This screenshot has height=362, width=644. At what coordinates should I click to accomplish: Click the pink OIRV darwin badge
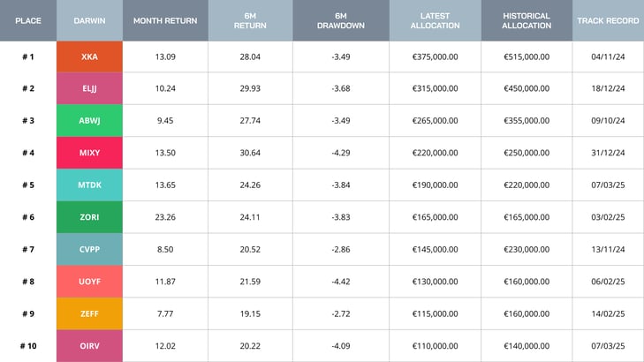(x=89, y=346)
